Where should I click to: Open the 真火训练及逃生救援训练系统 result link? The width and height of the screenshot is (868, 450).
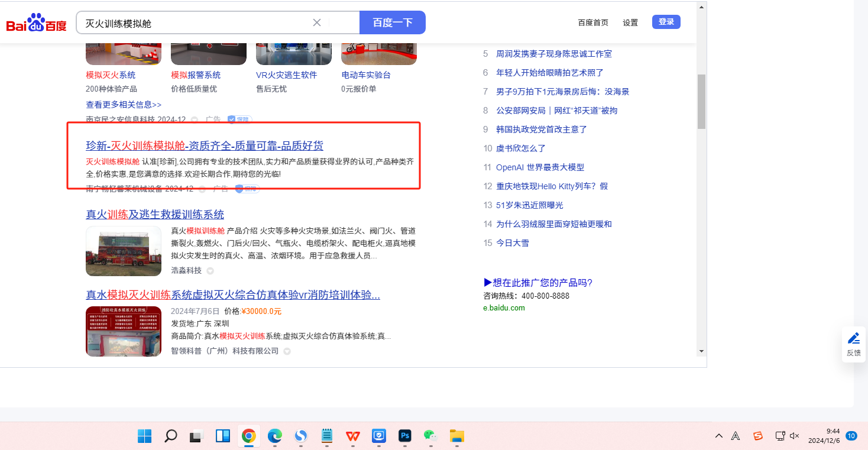(155, 215)
